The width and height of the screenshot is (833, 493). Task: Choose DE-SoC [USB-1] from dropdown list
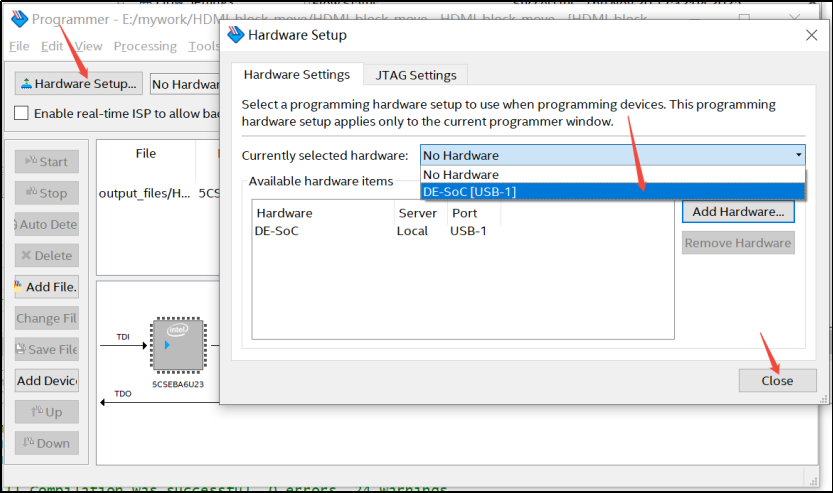[613, 191]
